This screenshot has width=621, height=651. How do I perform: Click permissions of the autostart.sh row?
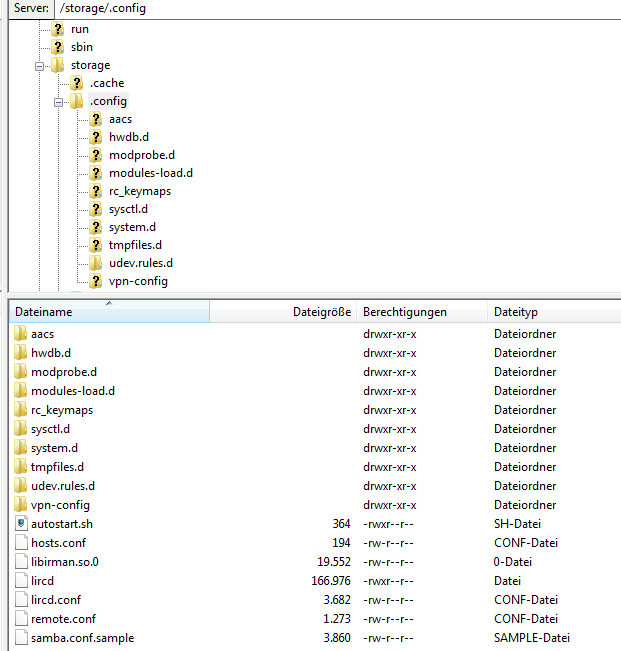pos(388,524)
